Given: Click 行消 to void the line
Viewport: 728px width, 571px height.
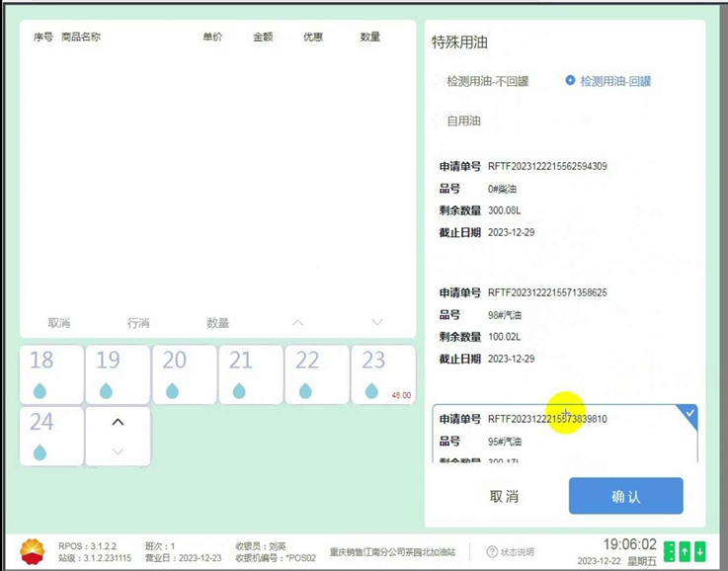Looking at the screenshot, I should tap(138, 323).
